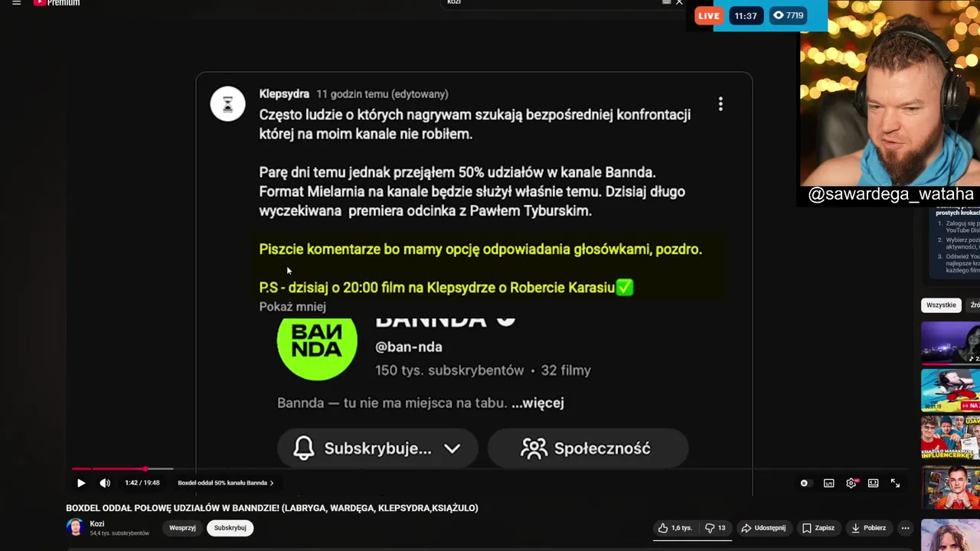
Task: Mute the video volume speaker icon
Action: tap(105, 483)
